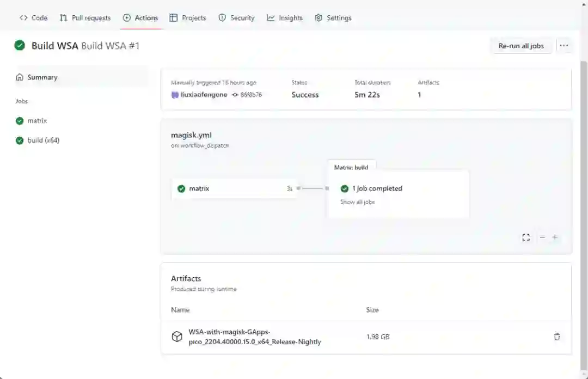The width and height of the screenshot is (588, 379).
Task: Click the liuxiaofengone user link
Action: coord(204,95)
